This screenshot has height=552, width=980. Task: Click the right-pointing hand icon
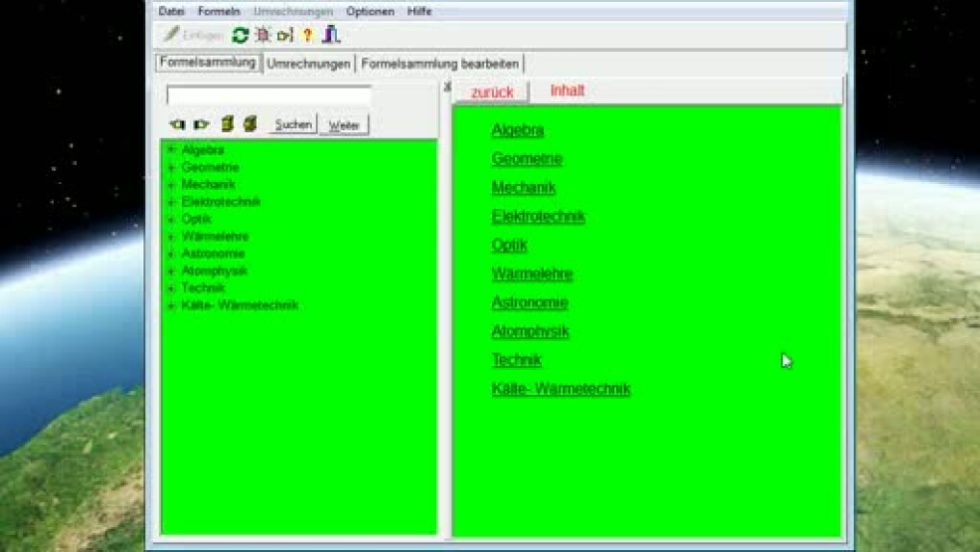(x=201, y=124)
